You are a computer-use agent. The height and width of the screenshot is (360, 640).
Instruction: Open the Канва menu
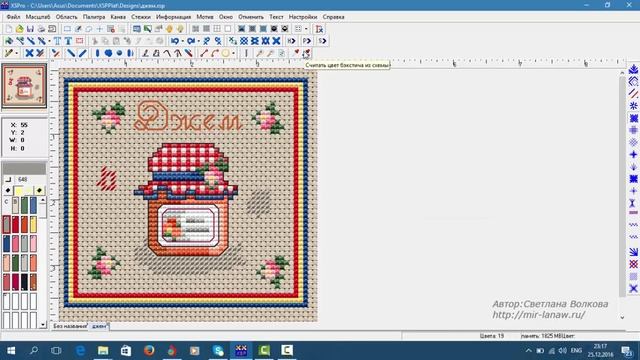point(118,17)
